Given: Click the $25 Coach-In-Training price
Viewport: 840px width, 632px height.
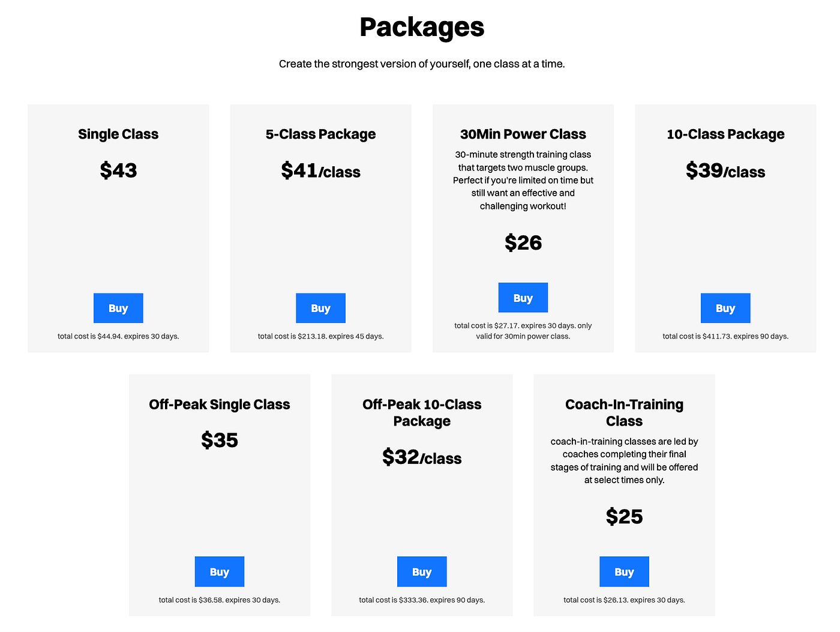Looking at the screenshot, I should (624, 516).
